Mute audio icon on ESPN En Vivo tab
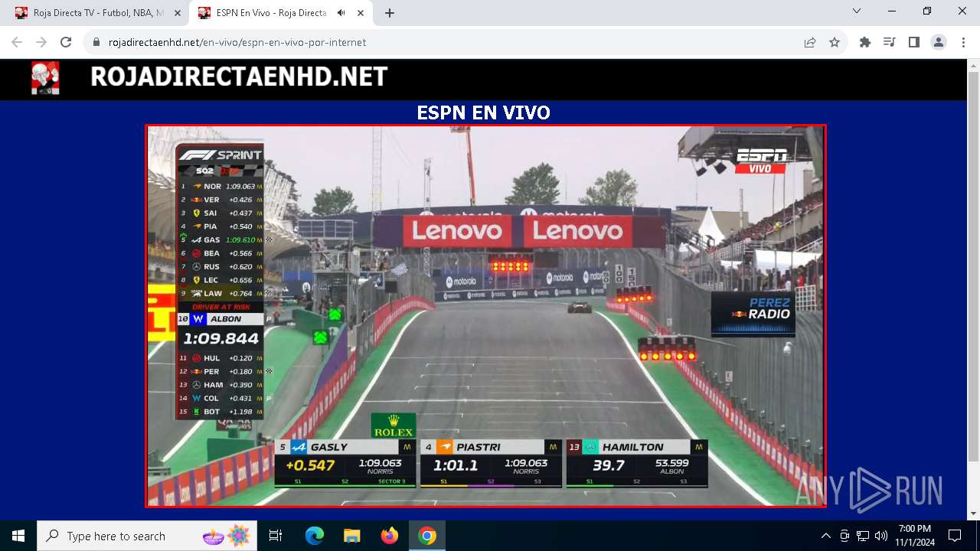Viewport: 980px width, 551px height. pos(341,13)
